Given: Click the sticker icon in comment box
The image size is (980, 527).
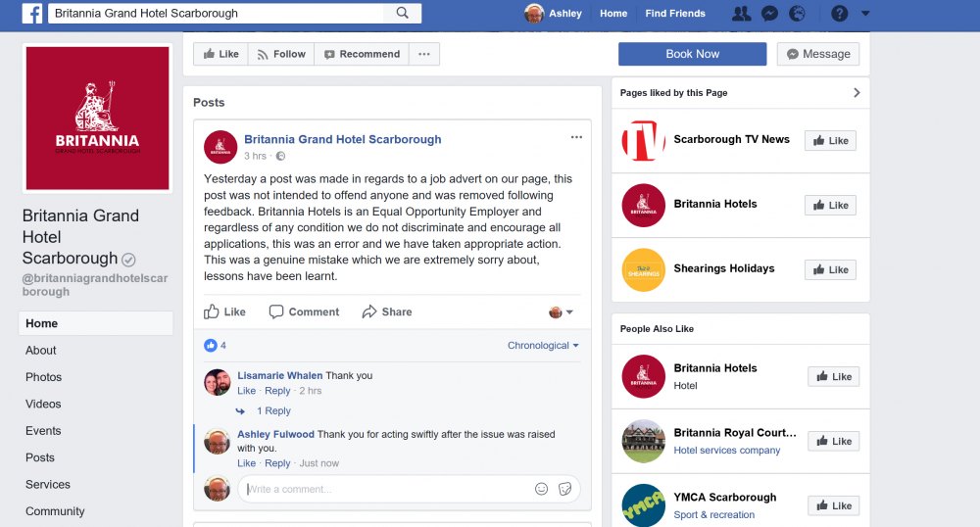Looking at the screenshot, I should pos(565,489).
